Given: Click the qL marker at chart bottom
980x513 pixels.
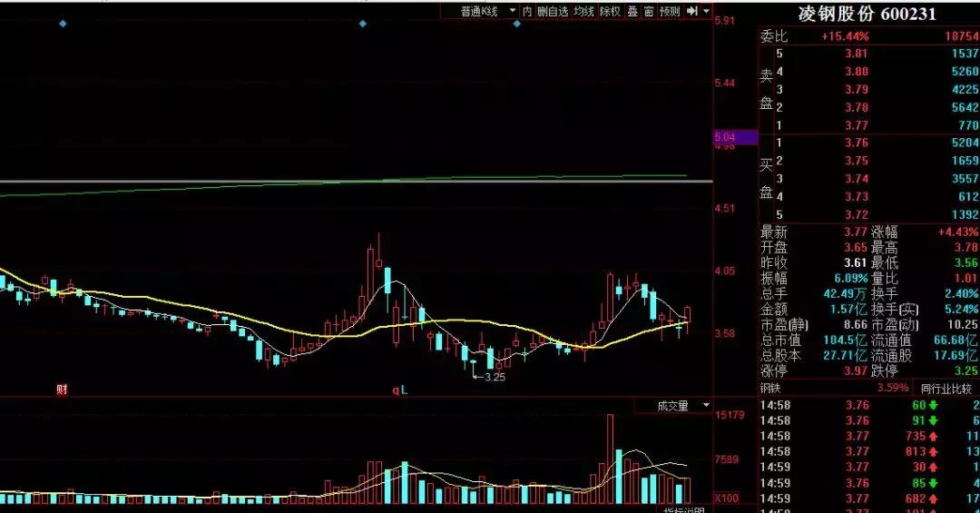Looking at the screenshot, I should click(x=400, y=390).
